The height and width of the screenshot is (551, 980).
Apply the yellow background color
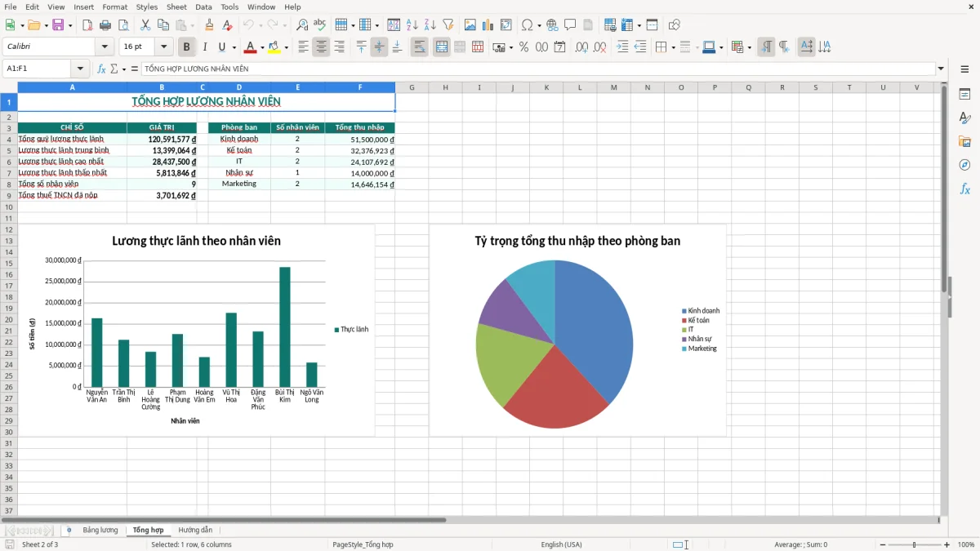coord(274,47)
